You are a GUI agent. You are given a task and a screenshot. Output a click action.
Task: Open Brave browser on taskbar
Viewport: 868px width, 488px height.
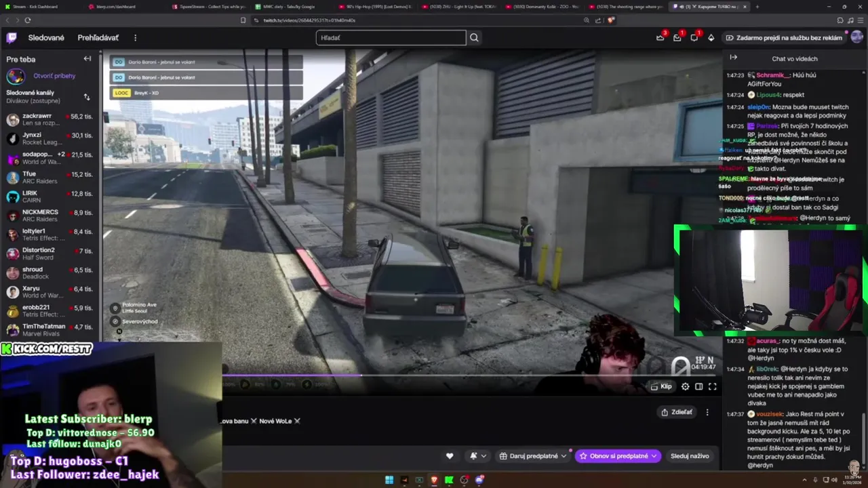(434, 480)
